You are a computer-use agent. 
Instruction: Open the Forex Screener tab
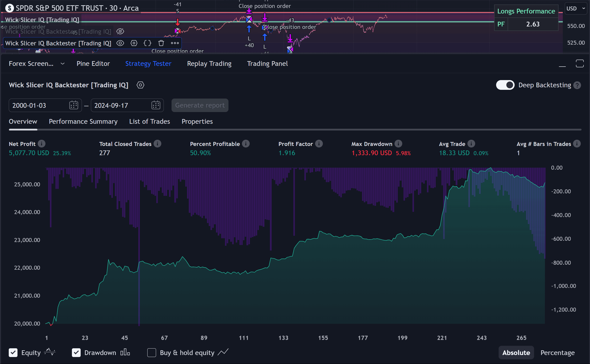(x=31, y=64)
